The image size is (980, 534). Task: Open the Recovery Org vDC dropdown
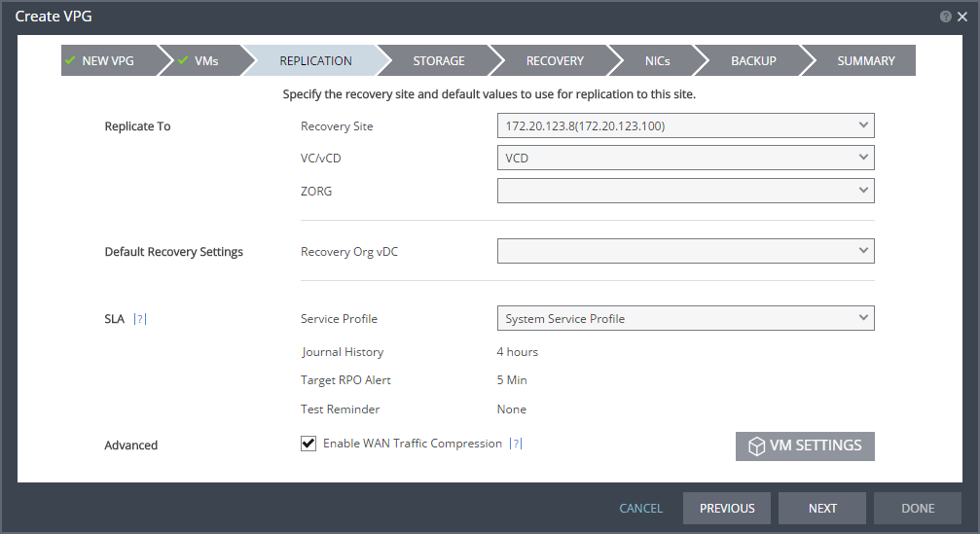click(686, 251)
